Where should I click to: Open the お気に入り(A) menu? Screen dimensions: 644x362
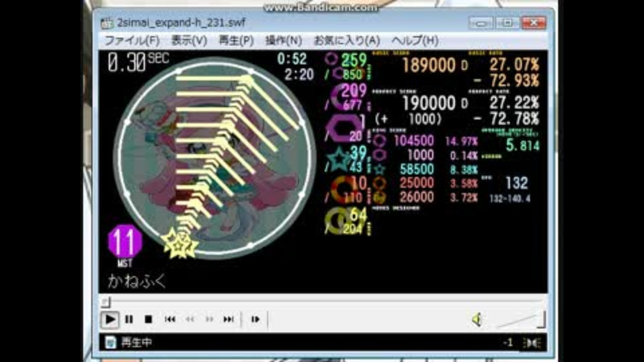(x=347, y=41)
